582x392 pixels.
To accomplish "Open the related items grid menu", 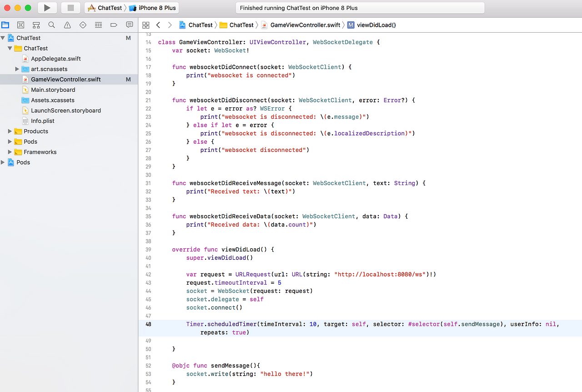I will [x=146, y=25].
